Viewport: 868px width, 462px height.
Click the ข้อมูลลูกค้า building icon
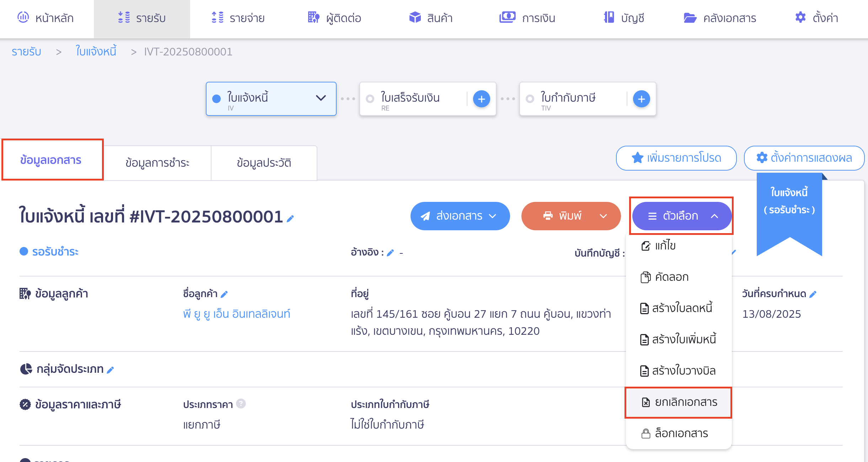25,294
